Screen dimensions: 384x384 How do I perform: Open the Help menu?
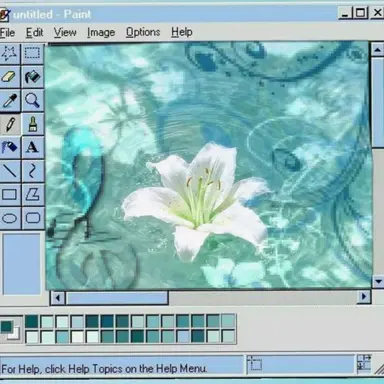(x=182, y=33)
